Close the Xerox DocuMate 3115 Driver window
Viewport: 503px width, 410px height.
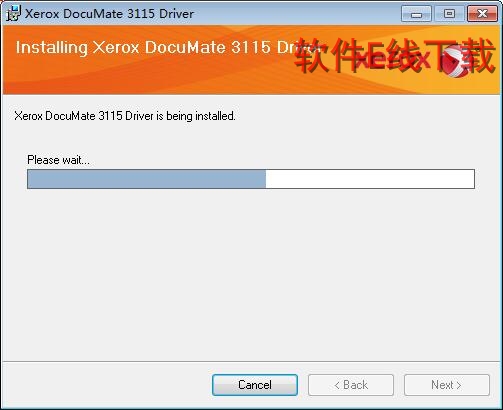[482, 14]
